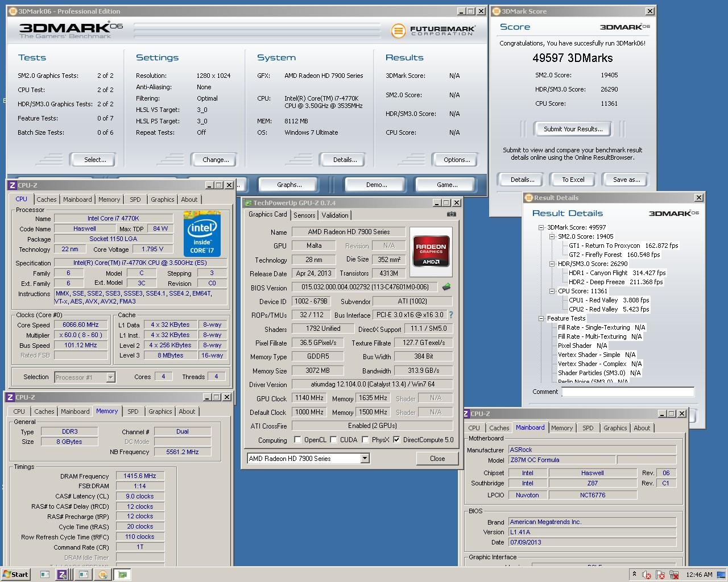Image resolution: width=728 pixels, height=582 pixels.
Task: Click the CPU-Z Mainboard window title icon
Action: [466, 414]
